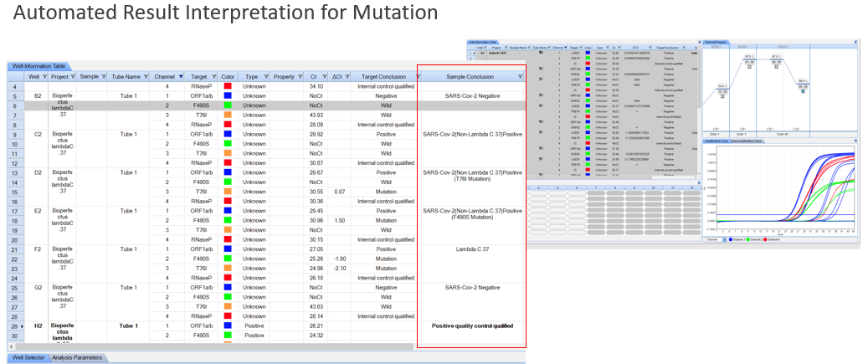Open the Well column filter icon
Screen dimensions: 868x364
coord(43,77)
